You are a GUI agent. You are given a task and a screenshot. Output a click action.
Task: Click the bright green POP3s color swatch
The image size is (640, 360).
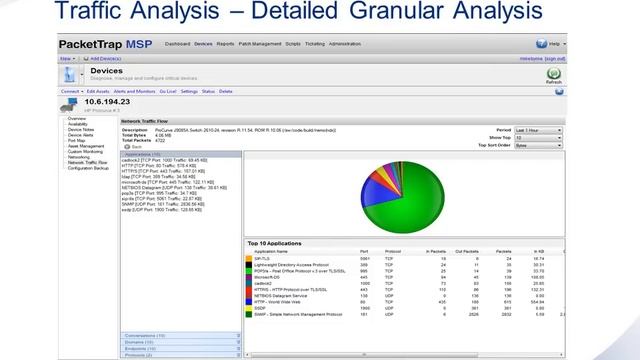249,271
